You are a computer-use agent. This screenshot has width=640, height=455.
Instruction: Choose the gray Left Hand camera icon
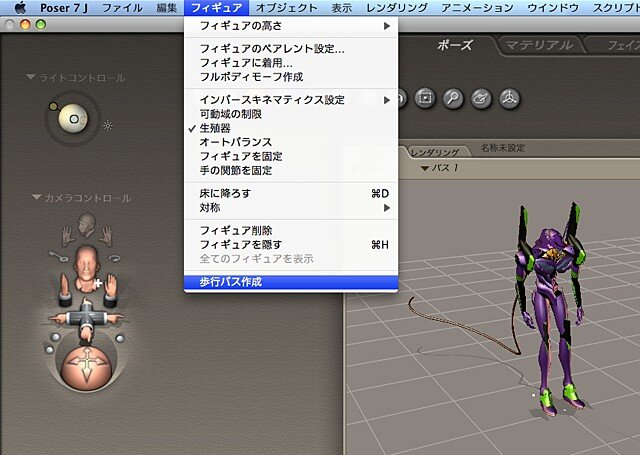coord(67,236)
